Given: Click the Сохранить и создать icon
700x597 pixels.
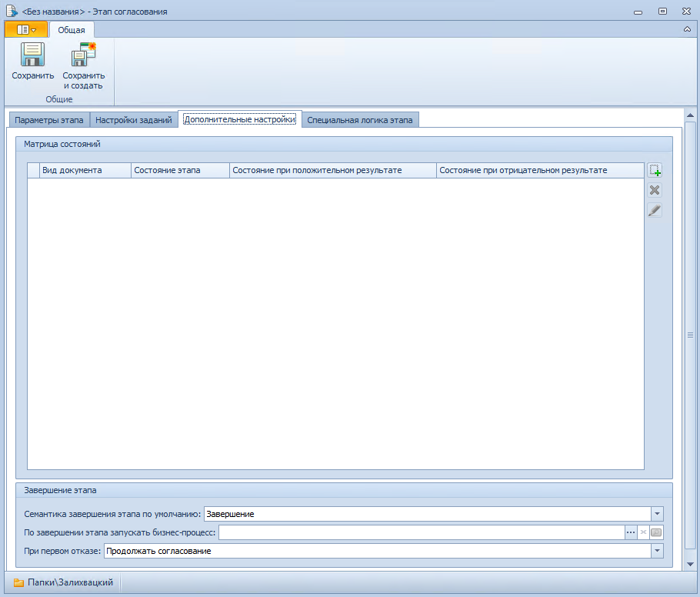Looking at the screenshot, I should point(83,55).
